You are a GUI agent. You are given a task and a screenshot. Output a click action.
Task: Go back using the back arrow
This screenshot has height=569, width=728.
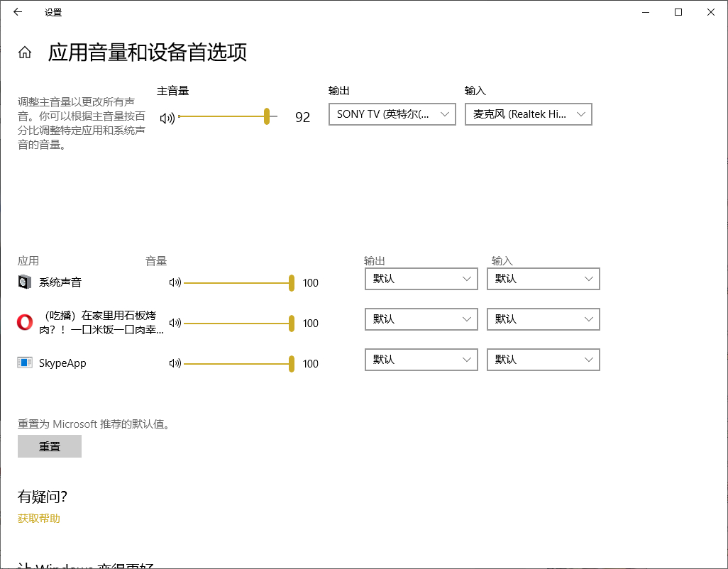pos(18,12)
